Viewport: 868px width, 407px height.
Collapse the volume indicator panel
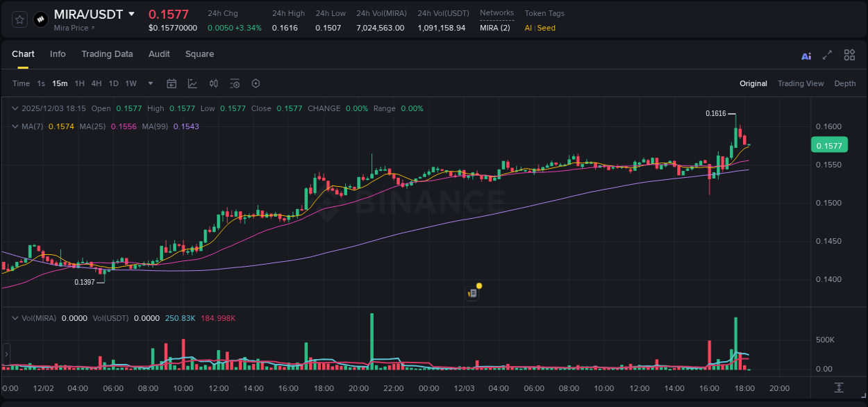click(x=15, y=317)
